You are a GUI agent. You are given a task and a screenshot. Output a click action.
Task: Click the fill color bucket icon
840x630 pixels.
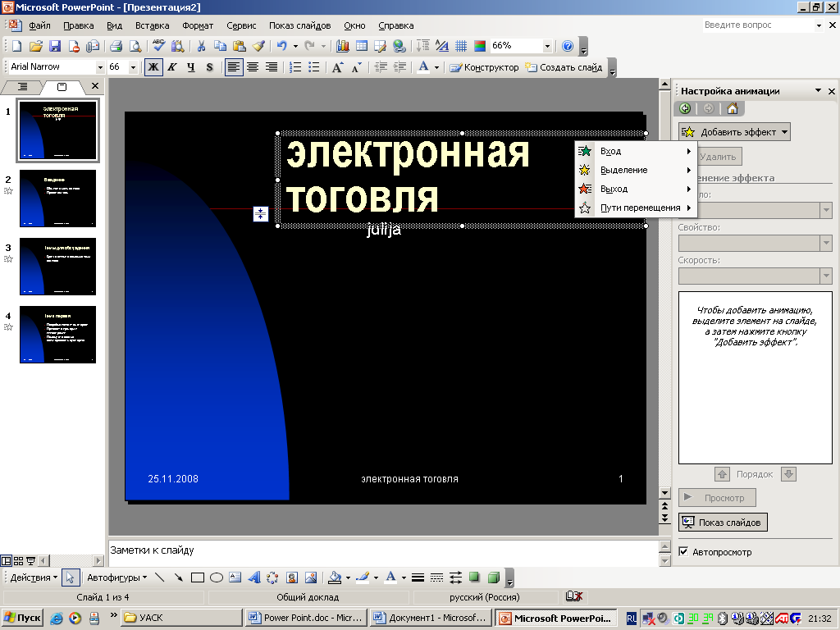335,577
